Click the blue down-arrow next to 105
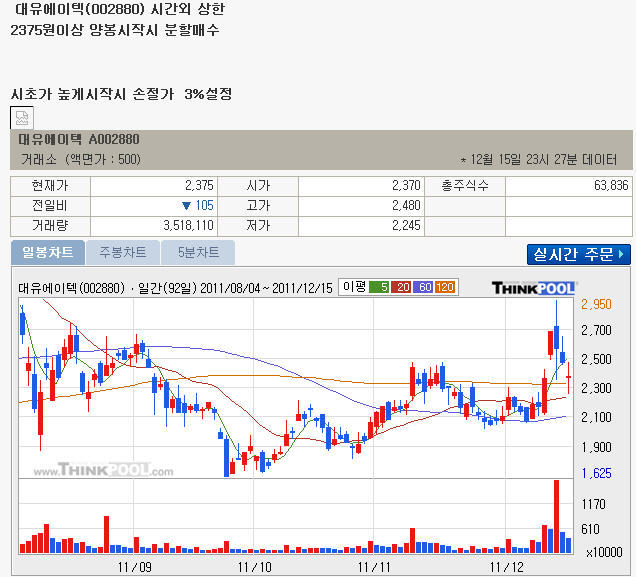This screenshot has width=636, height=577. (186, 206)
